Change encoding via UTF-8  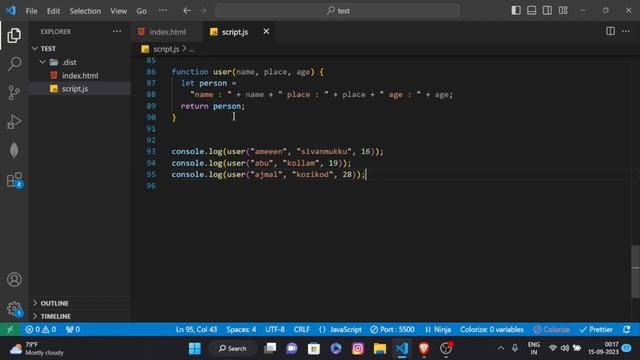(275, 329)
